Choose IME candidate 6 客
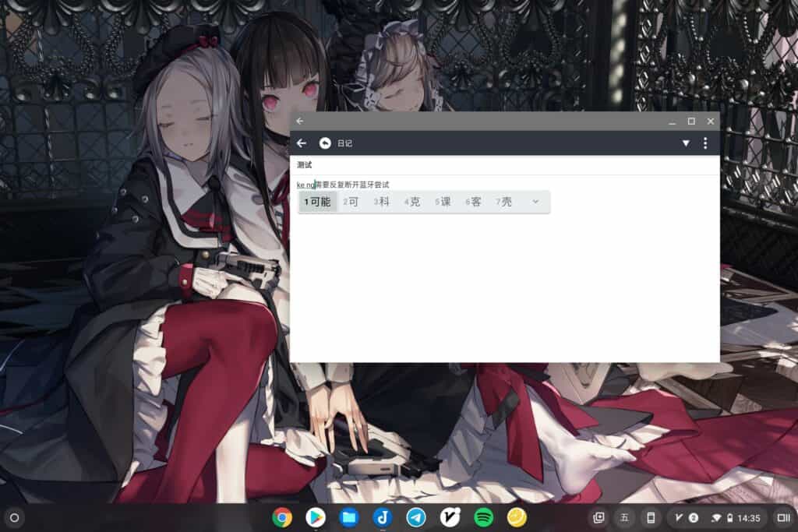This screenshot has height=532, width=798. point(473,202)
